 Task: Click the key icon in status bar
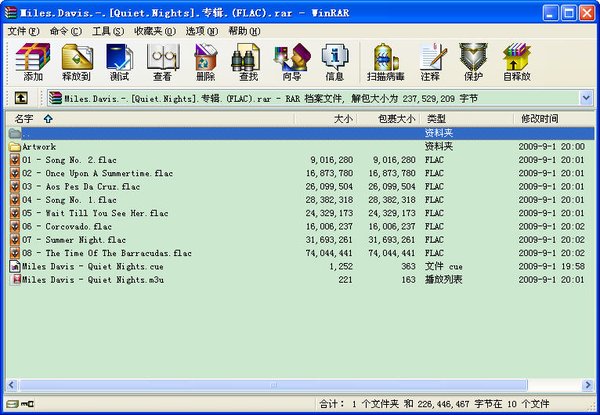point(28,404)
